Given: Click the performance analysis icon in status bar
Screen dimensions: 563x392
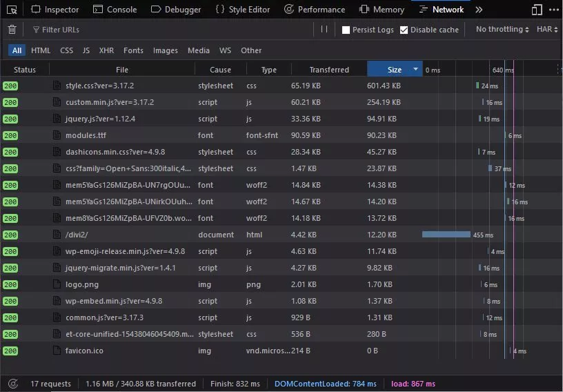Looking at the screenshot, I should point(12,384).
